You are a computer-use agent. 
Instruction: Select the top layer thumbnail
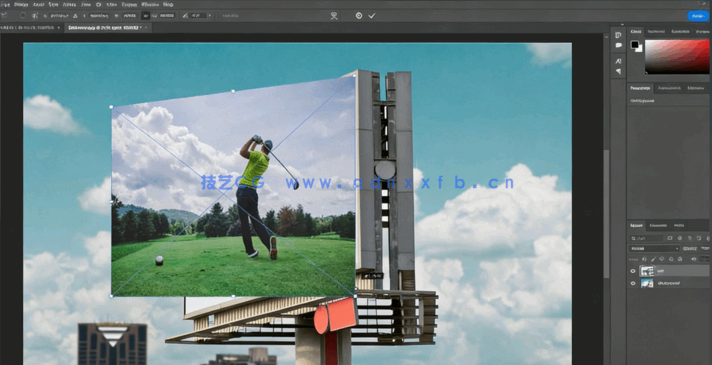point(647,271)
